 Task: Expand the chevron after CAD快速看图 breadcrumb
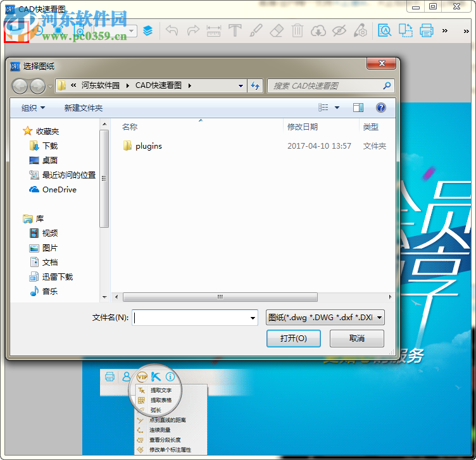pos(190,85)
